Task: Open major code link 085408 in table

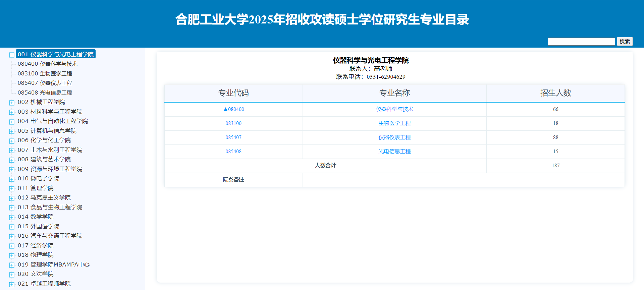Action: (x=233, y=152)
